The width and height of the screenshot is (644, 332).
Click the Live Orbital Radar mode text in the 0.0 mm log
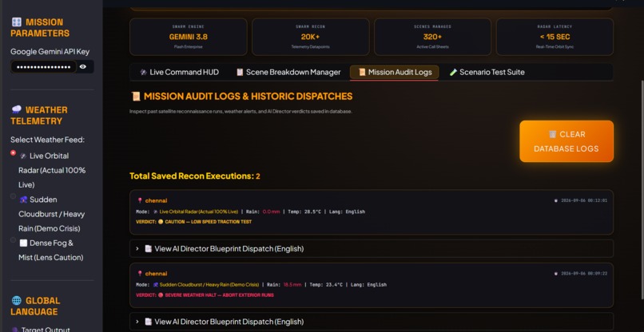coord(199,211)
